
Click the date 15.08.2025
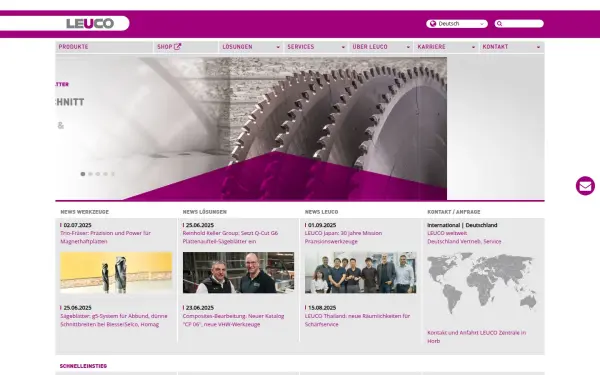(322, 308)
